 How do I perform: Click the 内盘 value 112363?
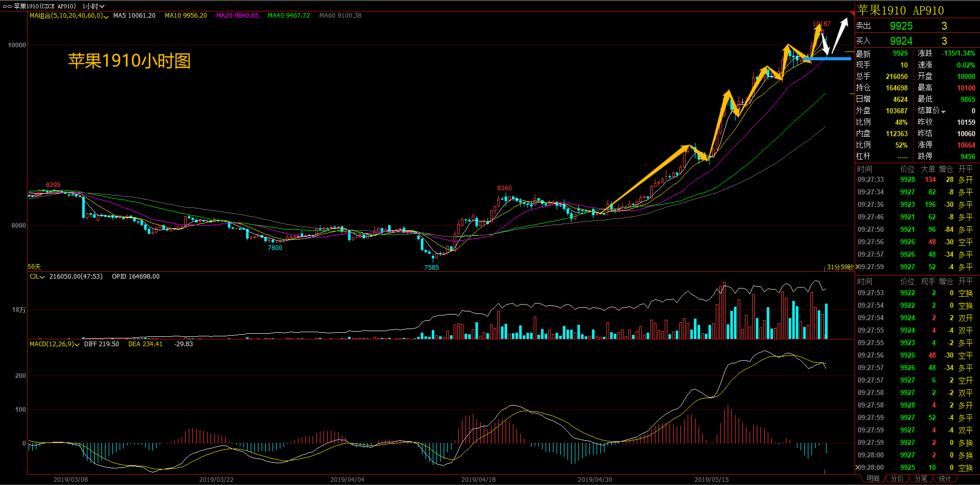click(897, 134)
